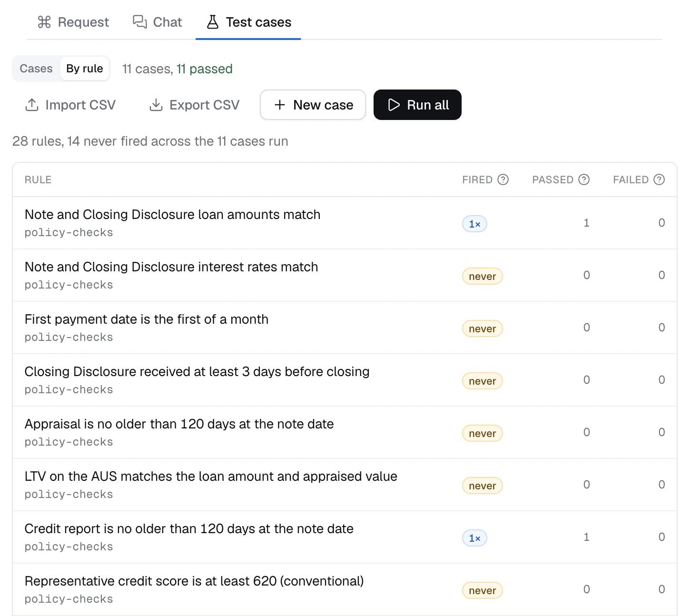Click the '11 passed' summary text
This screenshot has width=691, height=616.
pos(205,69)
